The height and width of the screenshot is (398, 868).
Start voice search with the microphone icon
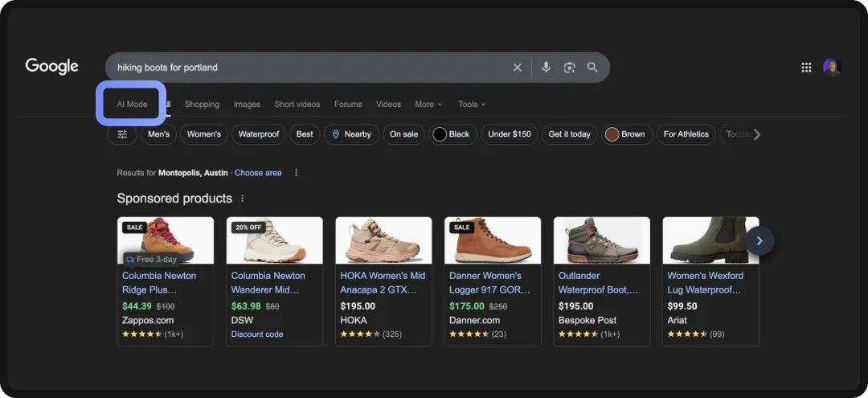[546, 68]
